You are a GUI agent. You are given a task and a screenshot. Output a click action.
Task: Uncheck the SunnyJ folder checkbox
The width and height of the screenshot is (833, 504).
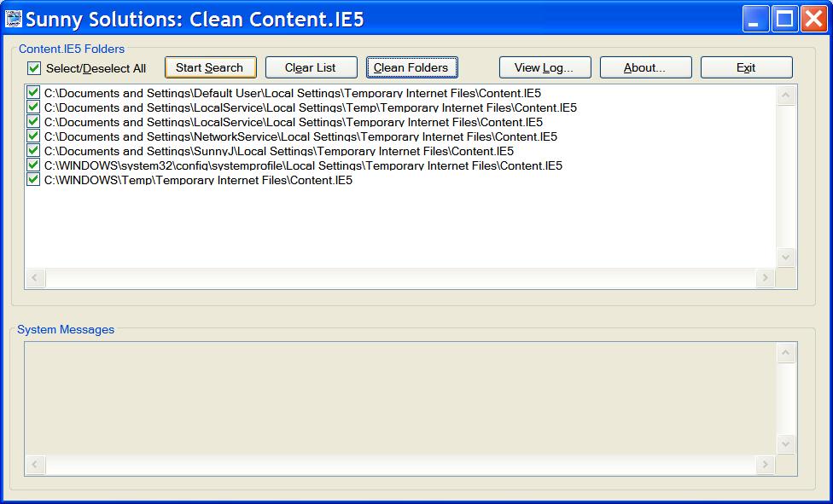click(x=33, y=151)
